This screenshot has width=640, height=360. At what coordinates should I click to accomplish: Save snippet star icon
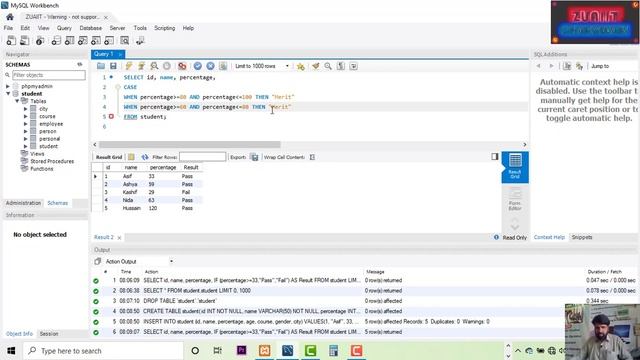[301, 66]
